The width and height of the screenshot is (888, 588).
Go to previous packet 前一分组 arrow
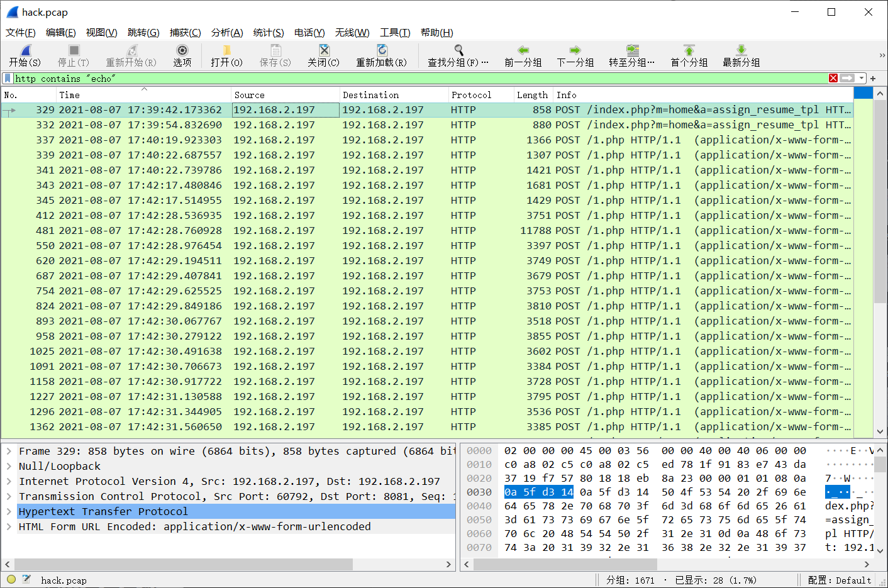point(523,50)
